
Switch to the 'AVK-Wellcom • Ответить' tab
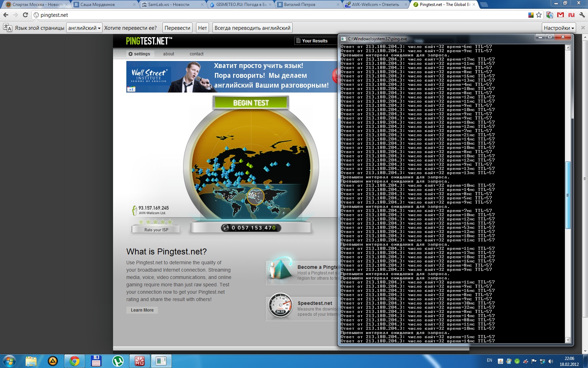click(x=376, y=5)
